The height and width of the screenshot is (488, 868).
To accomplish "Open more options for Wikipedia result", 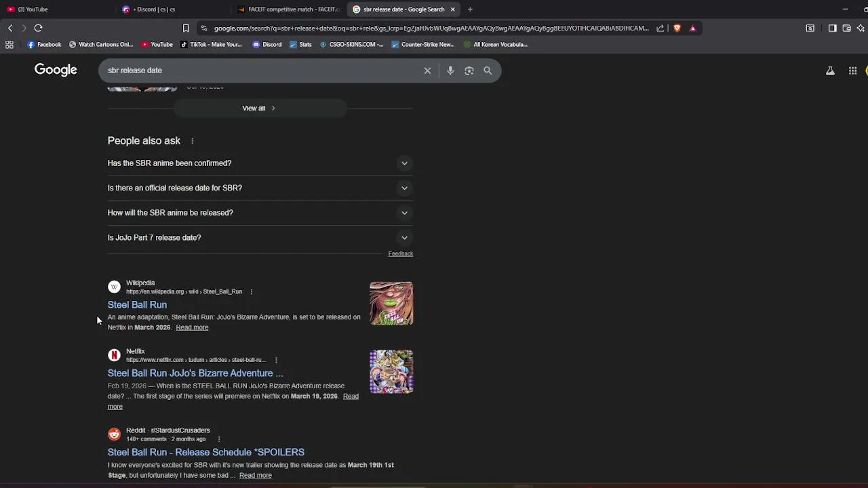I will [251, 292].
